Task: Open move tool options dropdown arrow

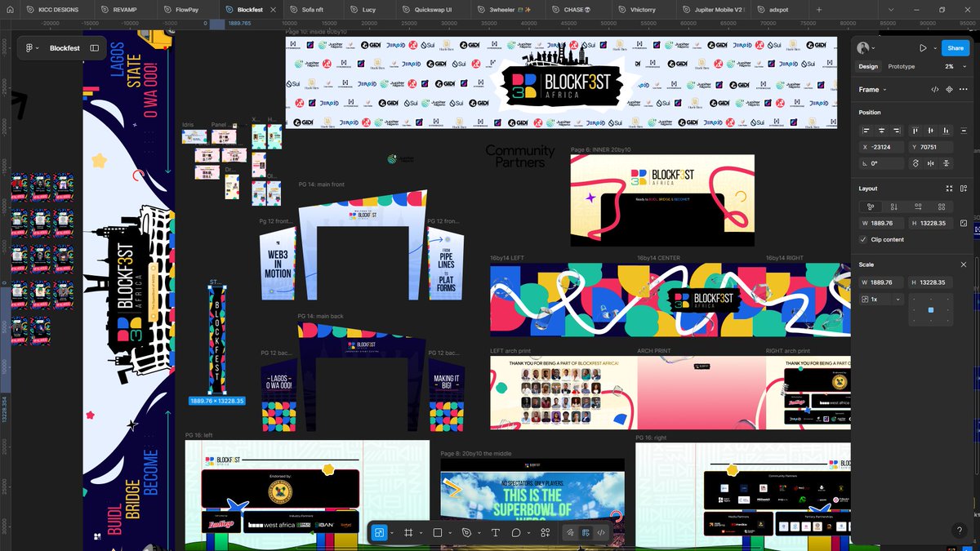Action: pyautogui.click(x=392, y=532)
